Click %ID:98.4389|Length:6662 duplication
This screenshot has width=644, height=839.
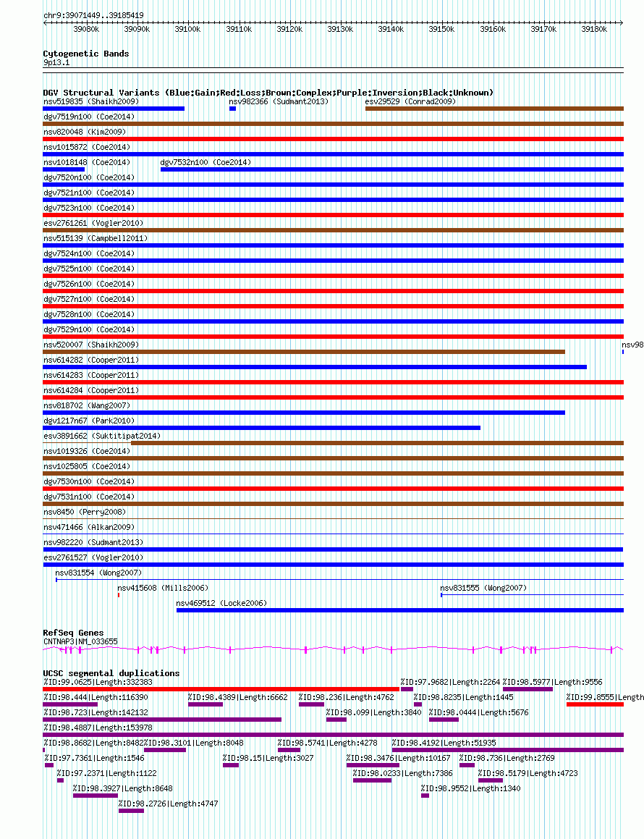[x=237, y=697]
